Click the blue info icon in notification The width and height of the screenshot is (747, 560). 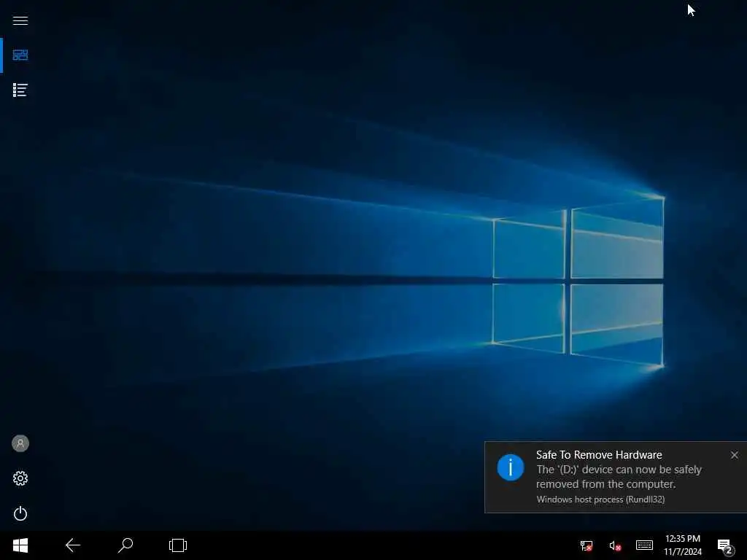(x=510, y=467)
